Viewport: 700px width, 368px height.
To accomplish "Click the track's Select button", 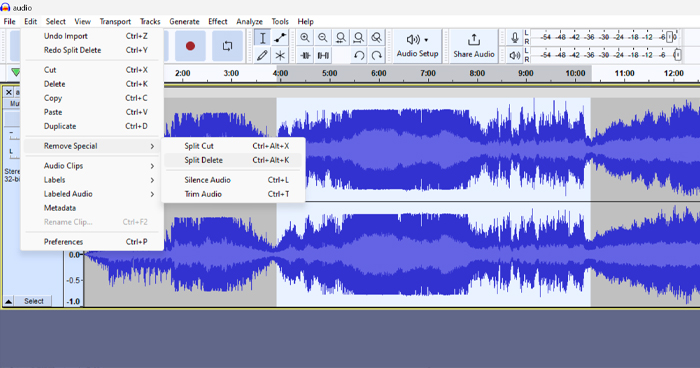I will click(x=34, y=301).
